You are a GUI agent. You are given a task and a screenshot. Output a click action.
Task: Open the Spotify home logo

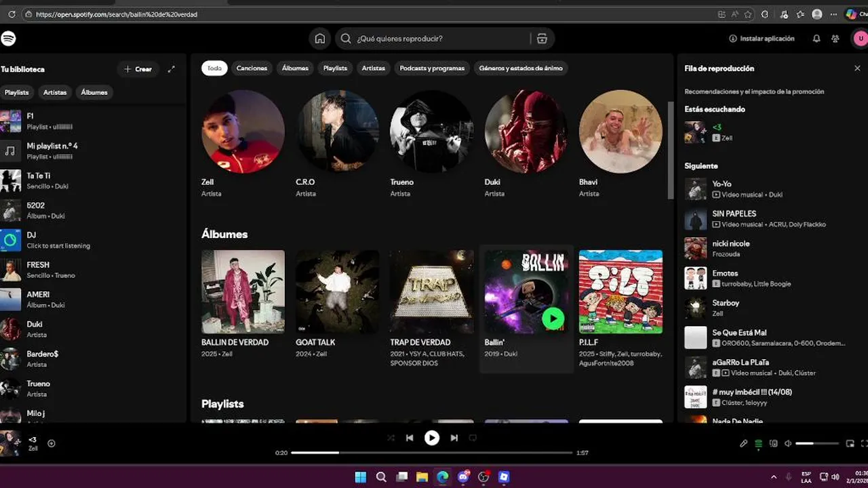pyautogui.click(x=8, y=39)
